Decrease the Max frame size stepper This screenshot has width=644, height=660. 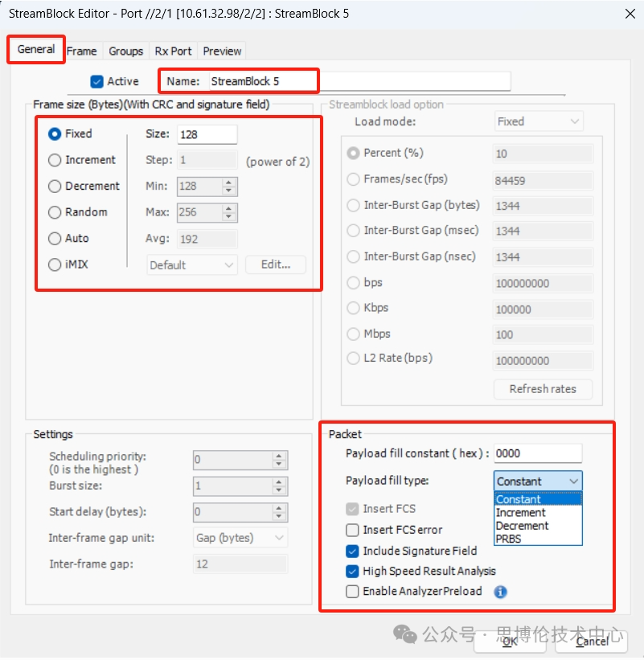[229, 217]
